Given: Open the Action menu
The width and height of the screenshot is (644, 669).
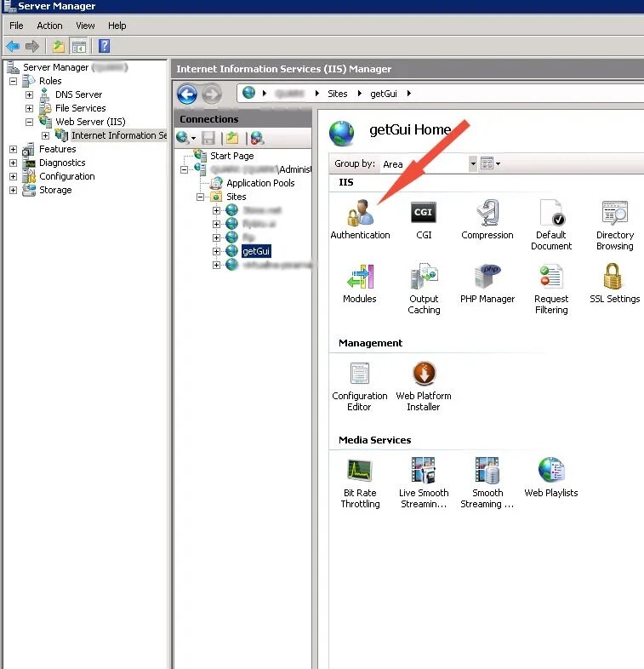Looking at the screenshot, I should pos(49,26).
